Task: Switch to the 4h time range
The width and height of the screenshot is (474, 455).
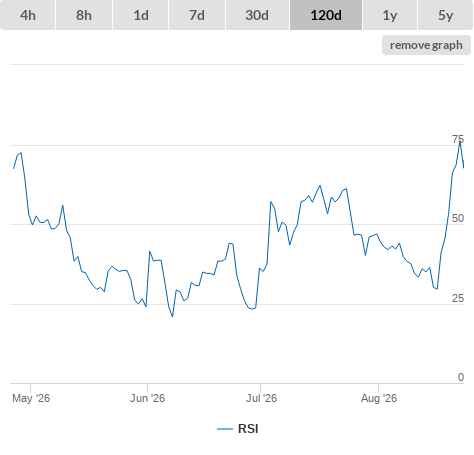Action: tap(28, 15)
